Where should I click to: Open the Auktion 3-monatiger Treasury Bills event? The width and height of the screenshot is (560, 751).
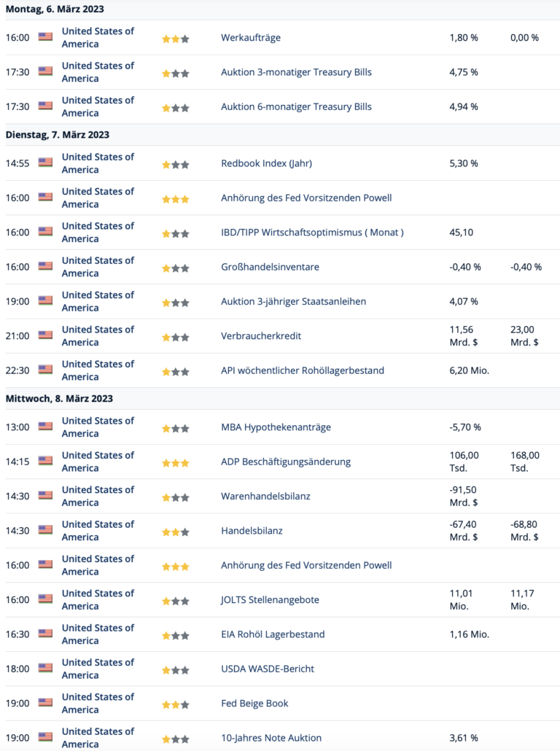pos(296,72)
